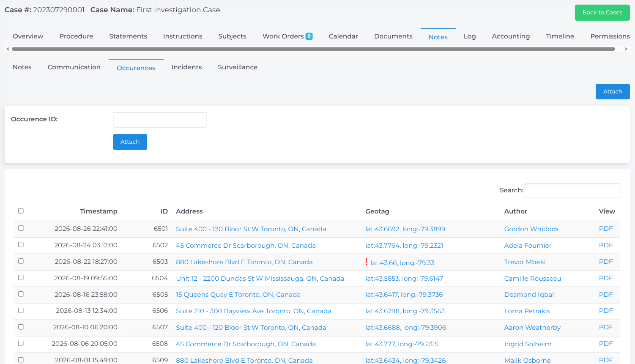Open author Aaron Weatherby link
The height and width of the screenshot is (364, 635).
tap(532, 328)
